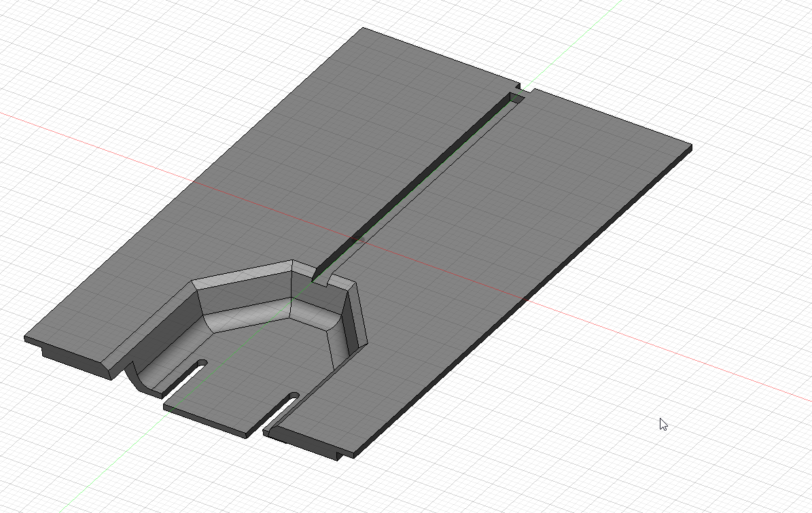Pick the small notch on the plate's far edge

click(x=527, y=87)
